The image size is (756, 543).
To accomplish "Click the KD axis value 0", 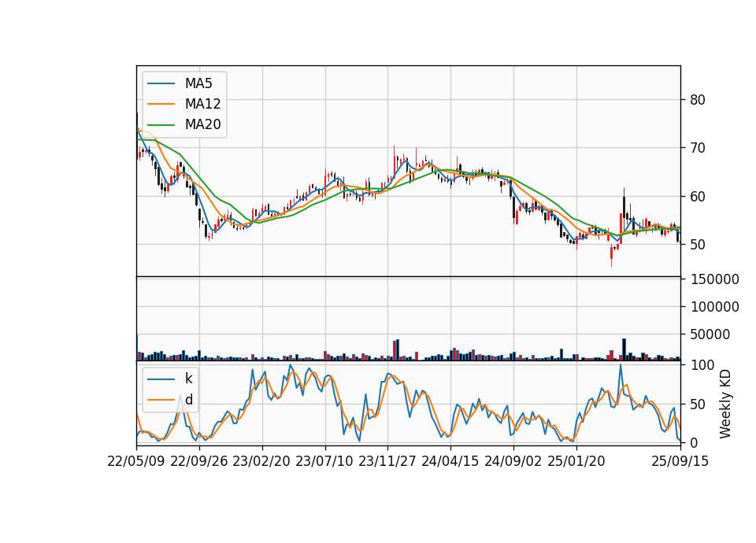I will [695, 443].
